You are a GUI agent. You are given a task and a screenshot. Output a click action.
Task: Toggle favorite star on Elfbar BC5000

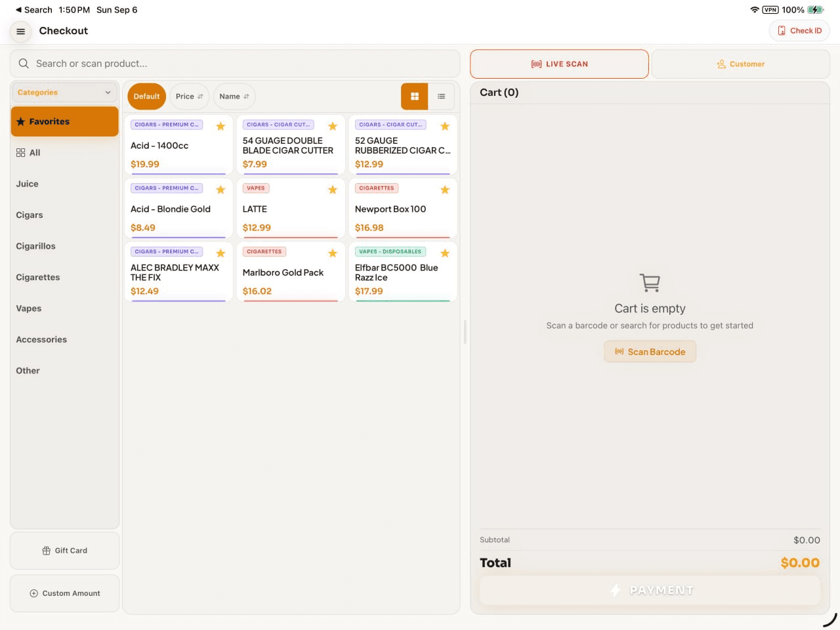click(445, 253)
